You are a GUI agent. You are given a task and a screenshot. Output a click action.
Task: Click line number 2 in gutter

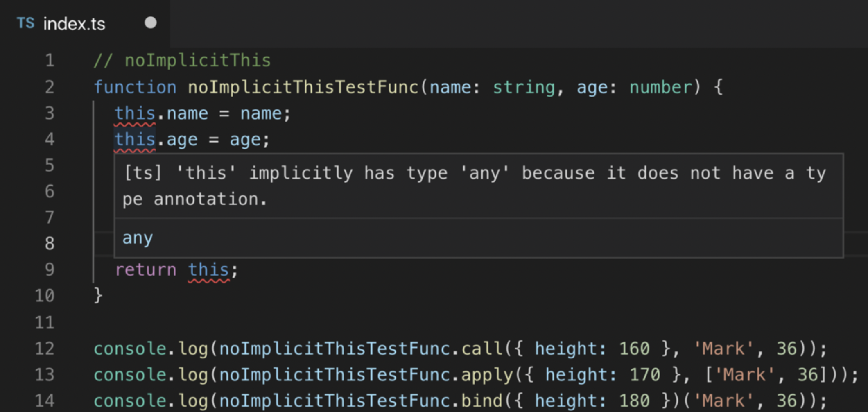(50, 87)
